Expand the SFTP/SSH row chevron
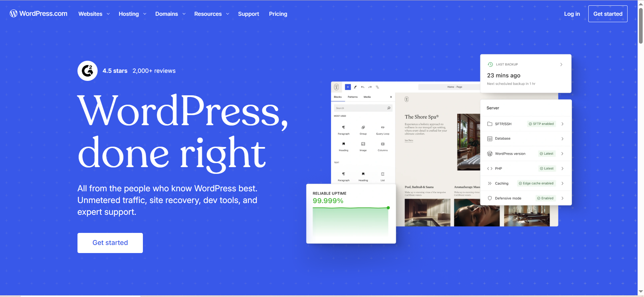The height and width of the screenshot is (297, 644). [x=562, y=124]
